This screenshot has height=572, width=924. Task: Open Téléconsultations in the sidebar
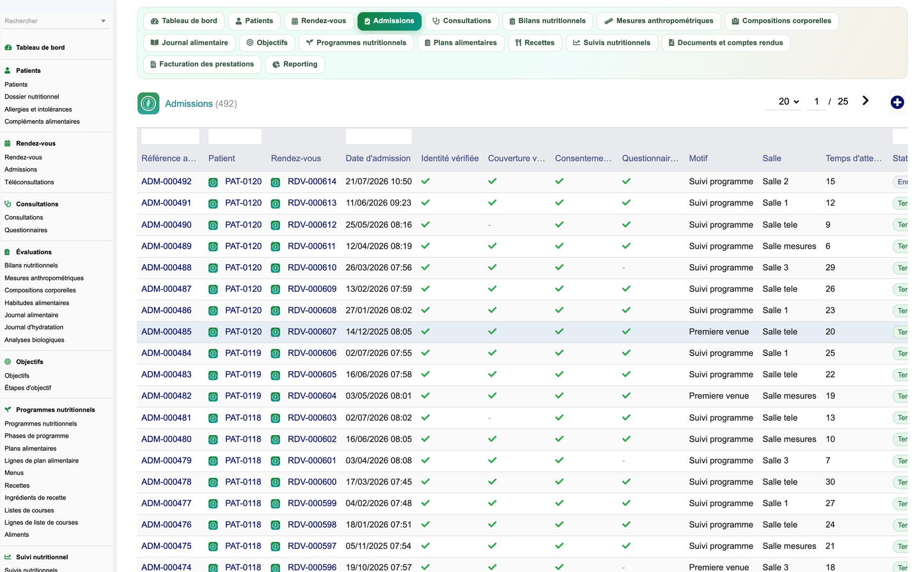click(x=29, y=182)
